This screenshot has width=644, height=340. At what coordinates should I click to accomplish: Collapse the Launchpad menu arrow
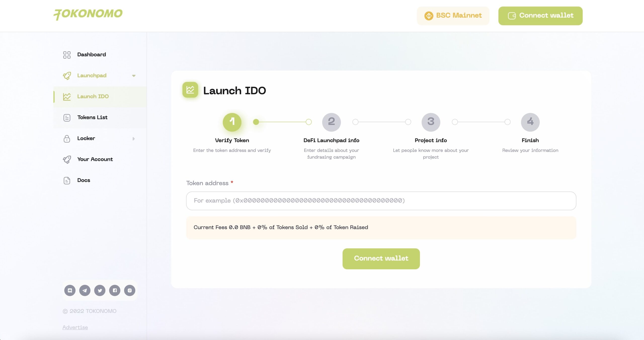[x=134, y=75]
